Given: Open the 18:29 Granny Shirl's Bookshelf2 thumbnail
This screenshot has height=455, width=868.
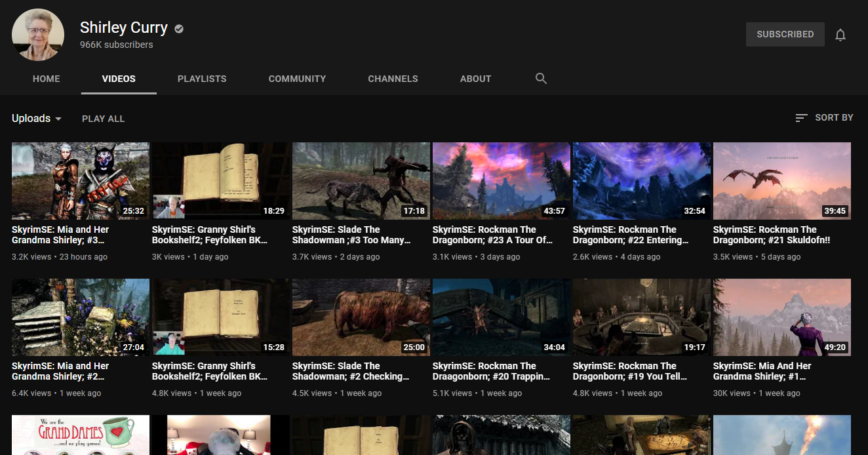Looking at the screenshot, I should pyautogui.click(x=221, y=181).
